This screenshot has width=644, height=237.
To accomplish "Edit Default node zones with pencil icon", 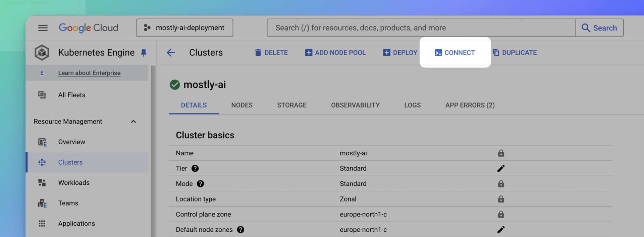I will tap(501, 230).
